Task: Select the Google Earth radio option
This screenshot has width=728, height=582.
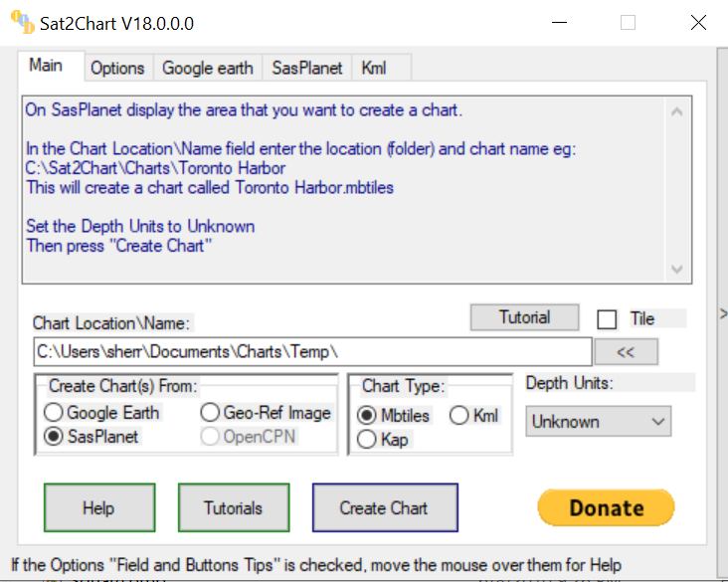Action: (101, 413)
